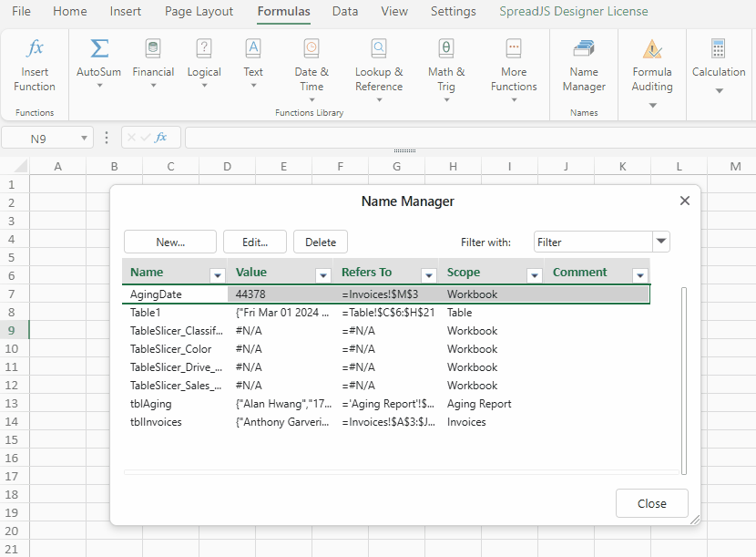
Task: Open the Scope column filter dropdown
Action: [535, 275]
